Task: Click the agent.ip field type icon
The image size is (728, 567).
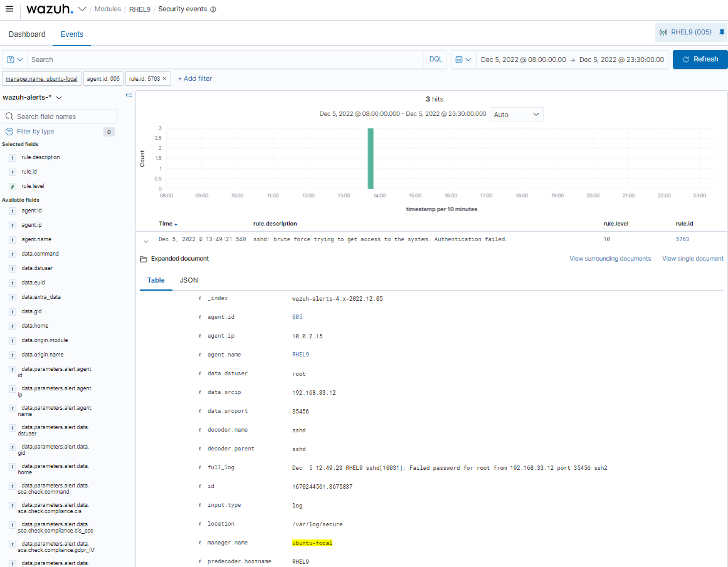Action: (x=13, y=226)
